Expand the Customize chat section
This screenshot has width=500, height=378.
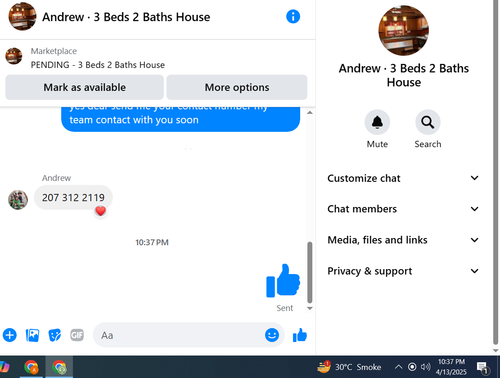click(x=403, y=178)
